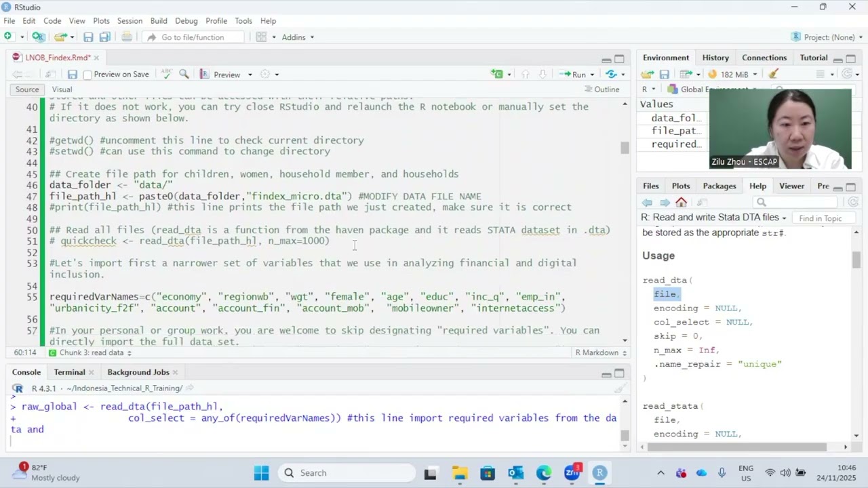The width and height of the screenshot is (868, 488).
Task: Toggle the document Outline
Action: [x=602, y=89]
